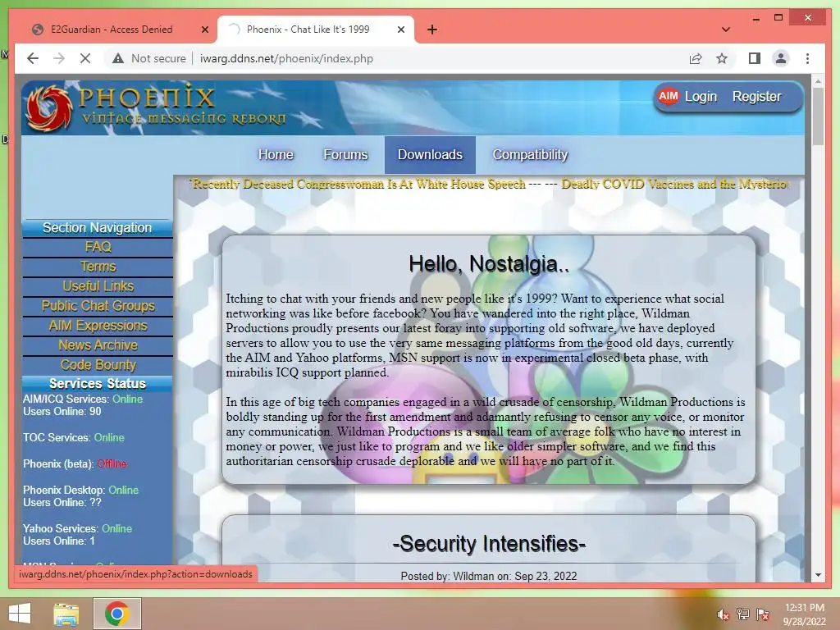Click the TOC Services: Online status
The width and height of the screenshot is (840, 630).
tap(73, 438)
